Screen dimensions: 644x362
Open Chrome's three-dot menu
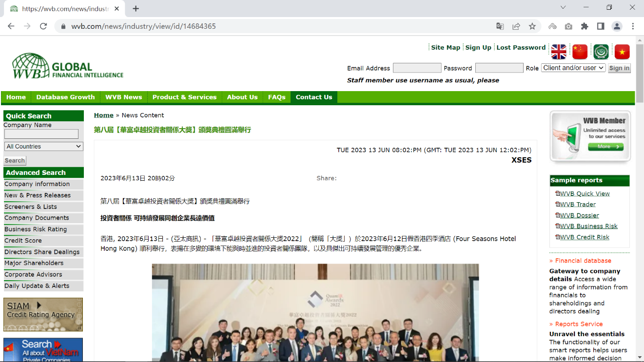click(x=633, y=26)
